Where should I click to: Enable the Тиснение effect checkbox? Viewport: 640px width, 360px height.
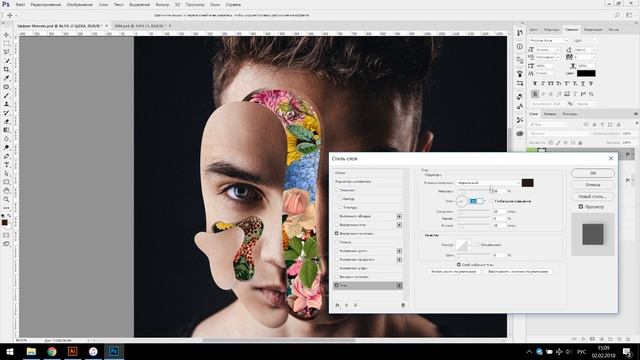(337, 190)
